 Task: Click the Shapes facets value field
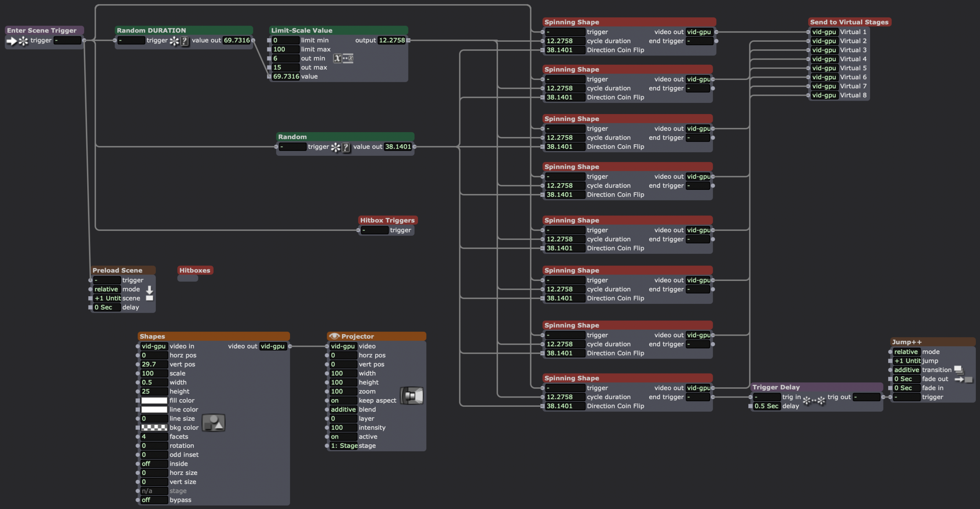click(x=154, y=437)
